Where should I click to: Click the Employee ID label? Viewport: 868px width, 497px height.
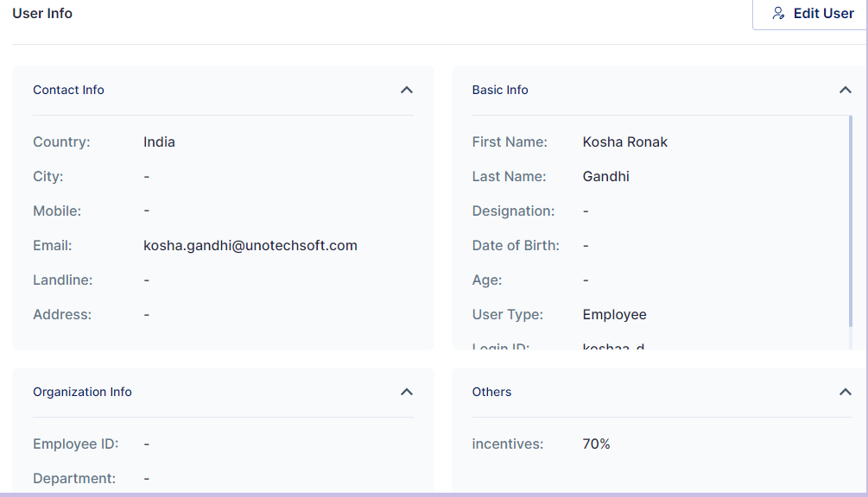pyautogui.click(x=75, y=444)
